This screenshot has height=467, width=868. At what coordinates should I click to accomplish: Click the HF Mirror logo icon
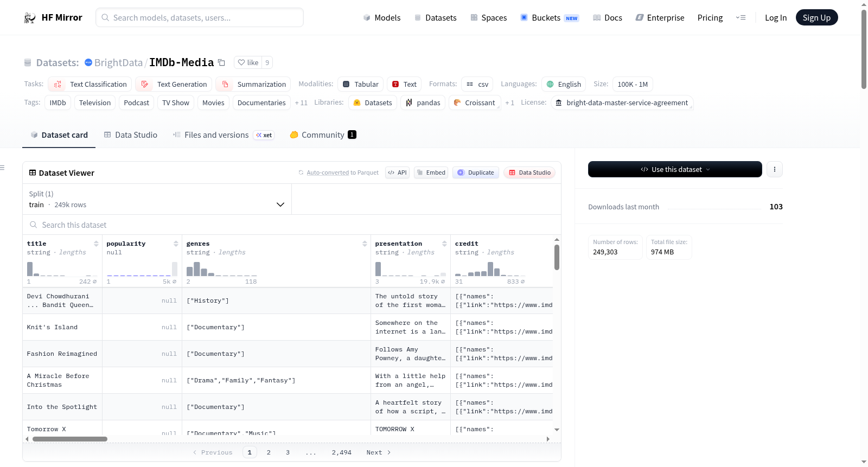30,18
